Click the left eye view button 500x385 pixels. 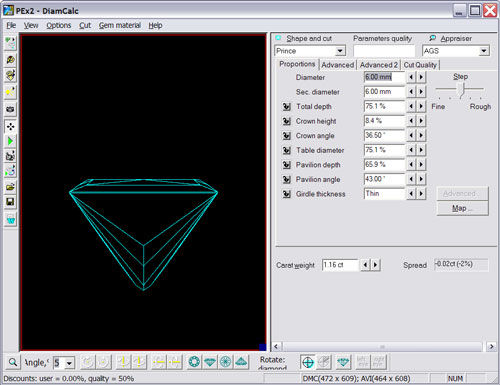point(363,362)
